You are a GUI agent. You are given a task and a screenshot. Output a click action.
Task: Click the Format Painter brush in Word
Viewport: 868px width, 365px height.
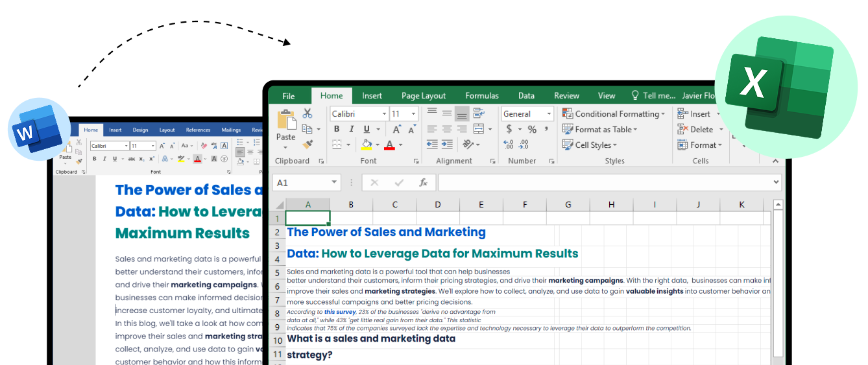pyautogui.click(x=78, y=161)
